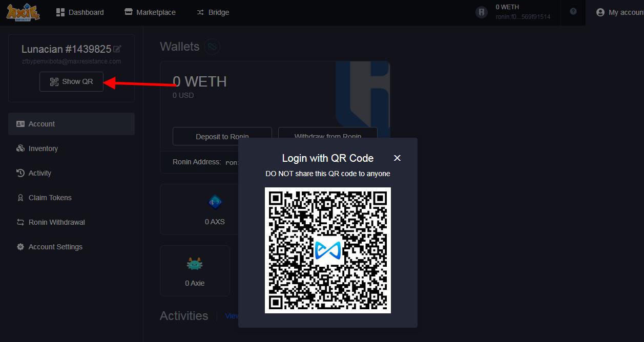The height and width of the screenshot is (342, 644).
Task: Click Withdraw from Ronin button
Action: click(327, 136)
